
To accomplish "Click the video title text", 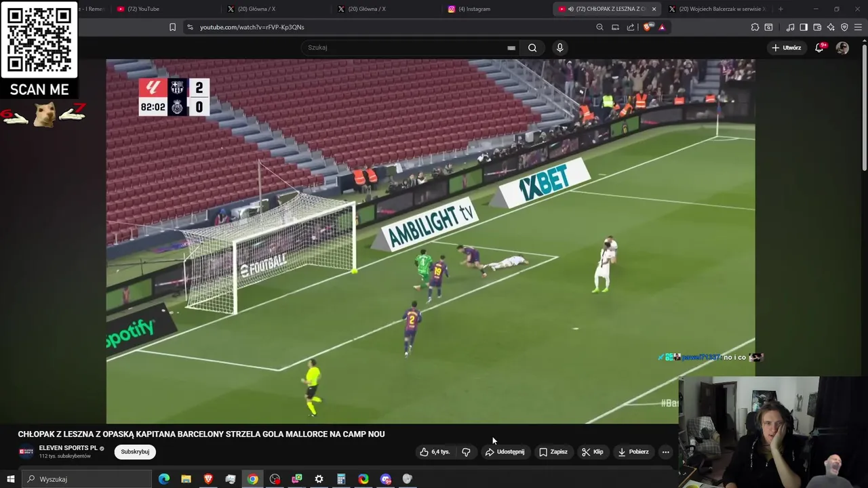I will pyautogui.click(x=201, y=434).
